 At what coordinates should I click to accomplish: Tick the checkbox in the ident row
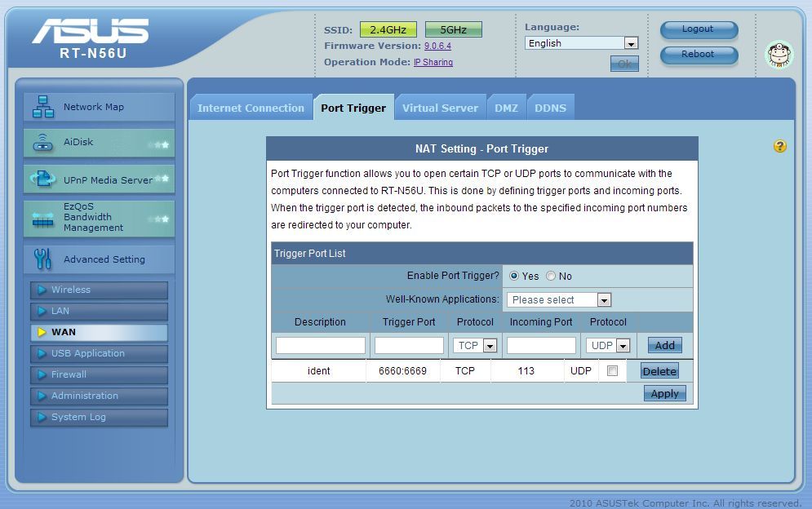(612, 371)
